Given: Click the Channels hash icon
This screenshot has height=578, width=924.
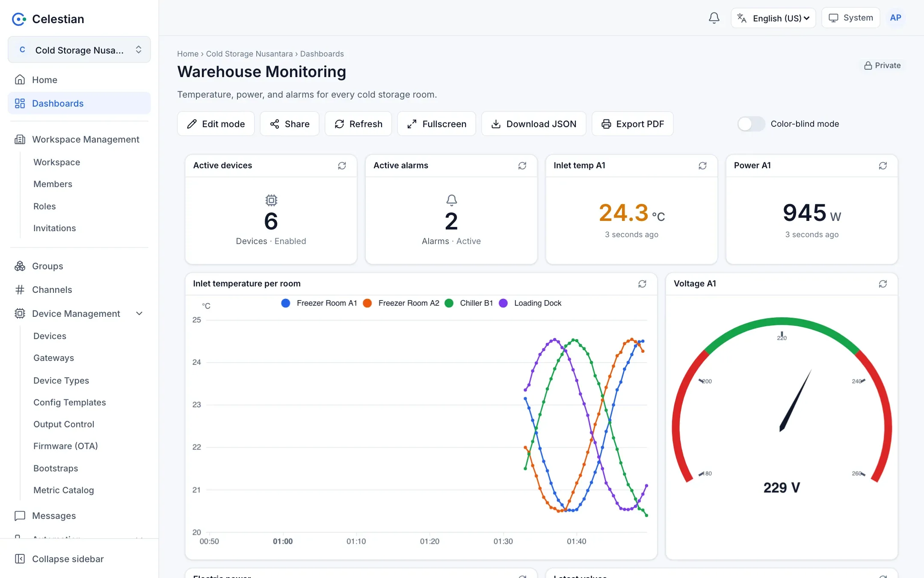Looking at the screenshot, I should tap(20, 290).
